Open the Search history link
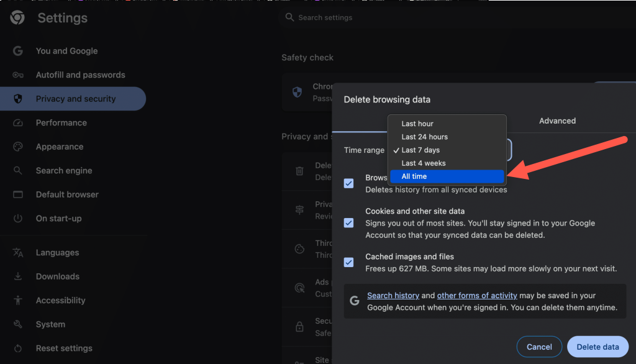 pos(393,296)
